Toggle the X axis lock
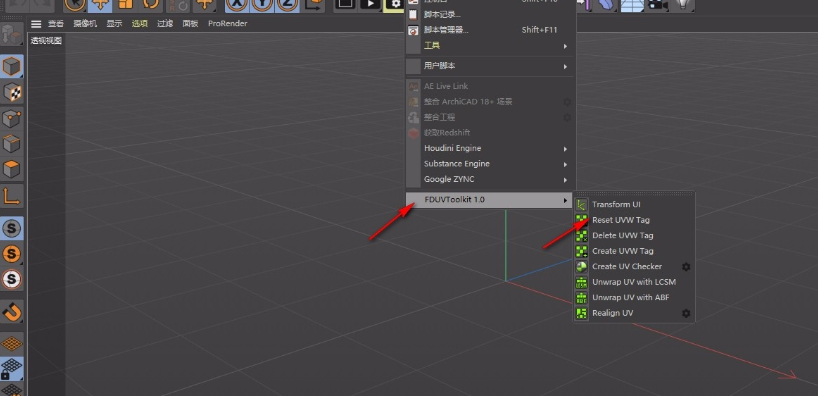This screenshot has width=818, height=397. pos(238,4)
